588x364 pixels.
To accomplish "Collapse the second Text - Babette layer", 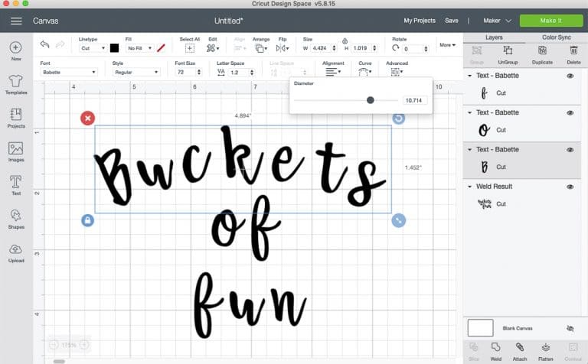I will (470, 112).
